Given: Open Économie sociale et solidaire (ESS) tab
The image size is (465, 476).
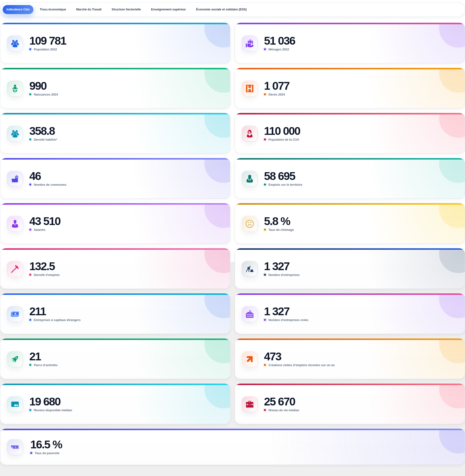Looking at the screenshot, I should tap(221, 9).
